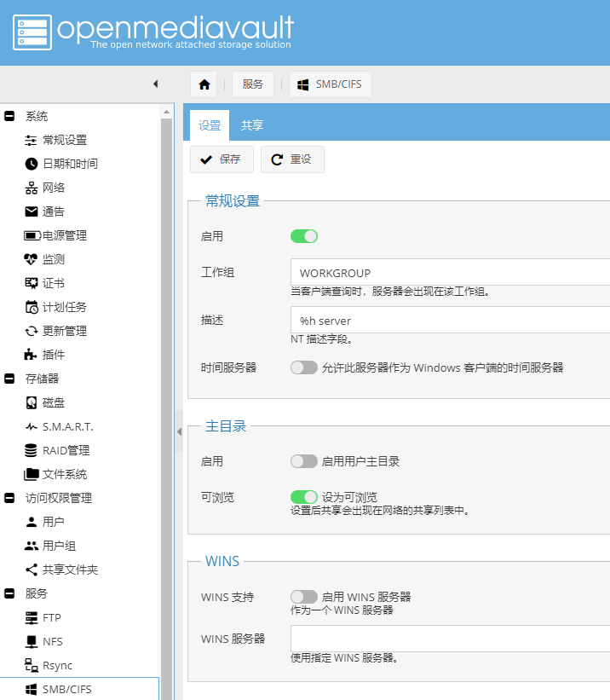Open the RAID管理 database icon
The image size is (610, 700).
tap(31, 450)
